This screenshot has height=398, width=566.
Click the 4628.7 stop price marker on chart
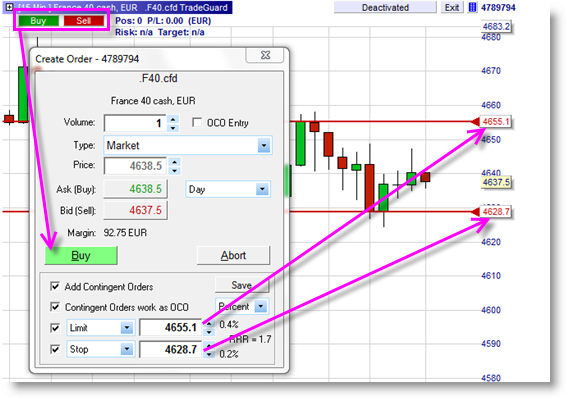coord(495,211)
